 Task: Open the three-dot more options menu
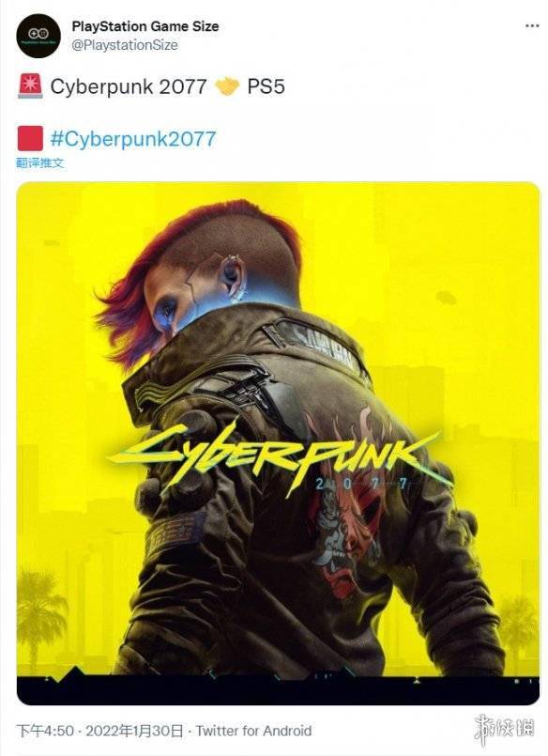[x=532, y=25]
